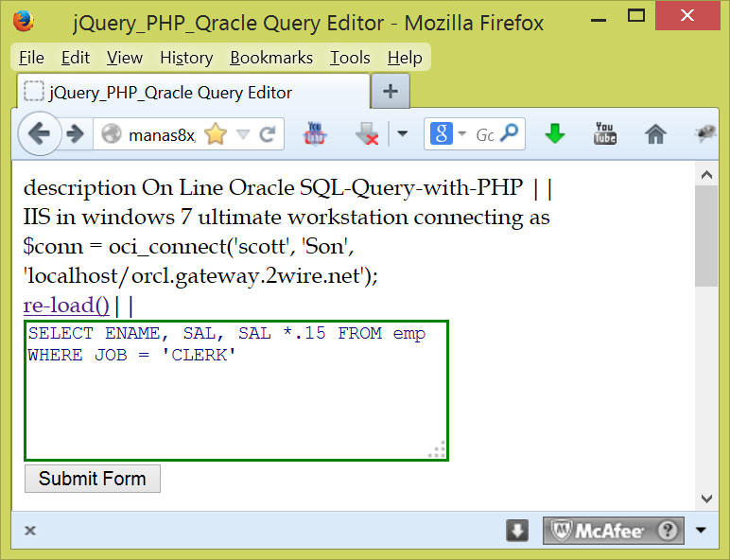Open the File menu
The width and height of the screenshot is (730, 560).
pyautogui.click(x=31, y=58)
